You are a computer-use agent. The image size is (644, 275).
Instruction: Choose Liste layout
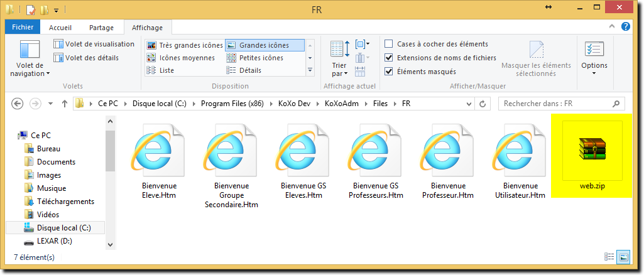[x=160, y=70]
